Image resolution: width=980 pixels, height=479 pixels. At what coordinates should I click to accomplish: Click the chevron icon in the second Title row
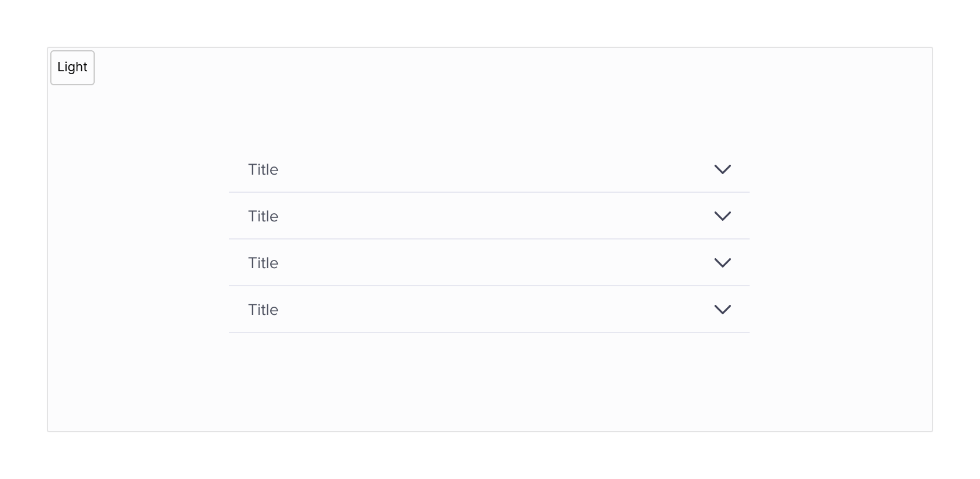tap(723, 216)
